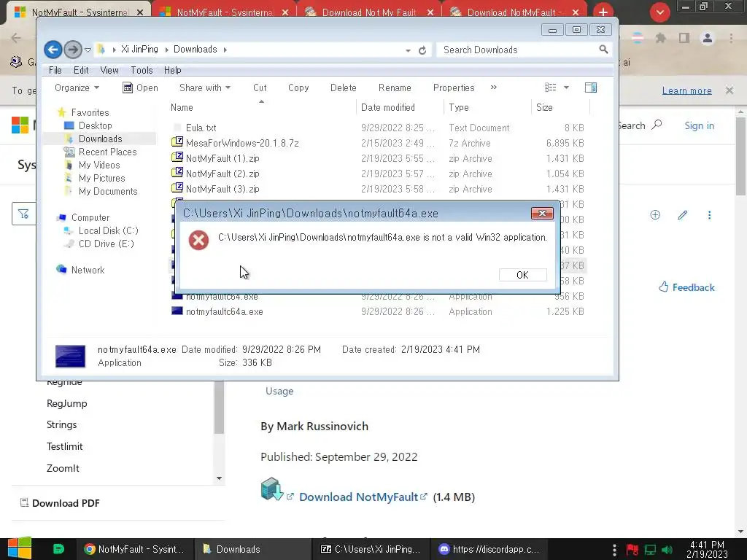Select NotMyFault (2).zip file
The image size is (747, 560).
pos(222,174)
